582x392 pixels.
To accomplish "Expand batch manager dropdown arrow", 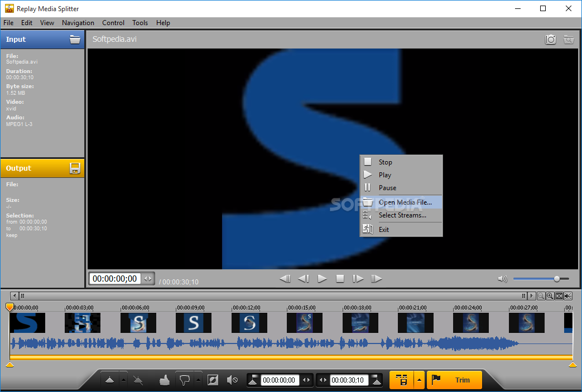I will 420,380.
